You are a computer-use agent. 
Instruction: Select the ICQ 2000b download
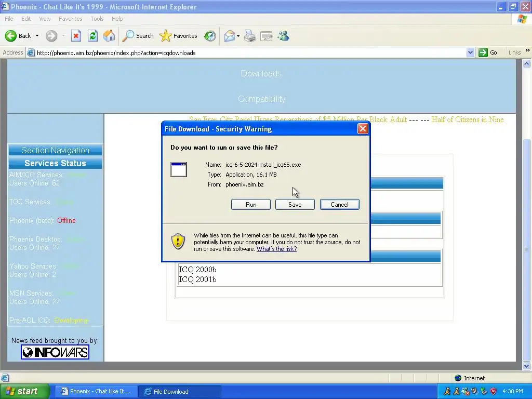pos(197,270)
